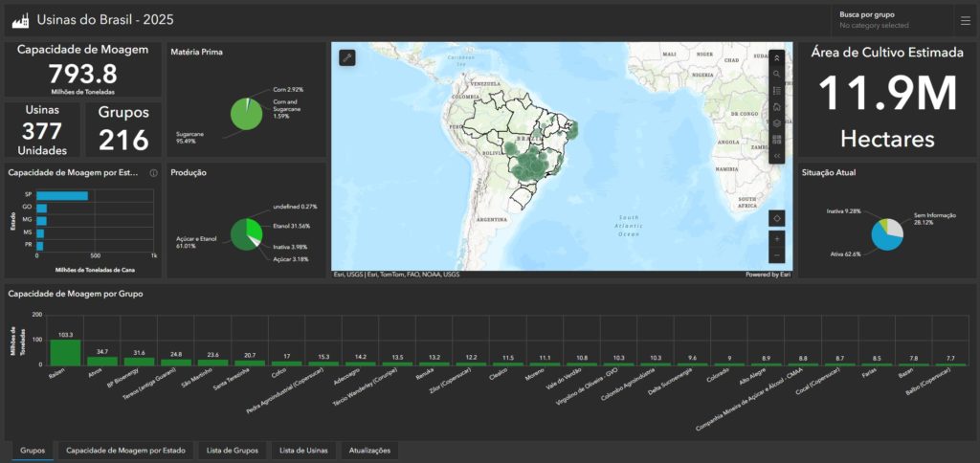Open the Atualizações tab
Viewport: 980px width, 463px height.
(x=370, y=451)
